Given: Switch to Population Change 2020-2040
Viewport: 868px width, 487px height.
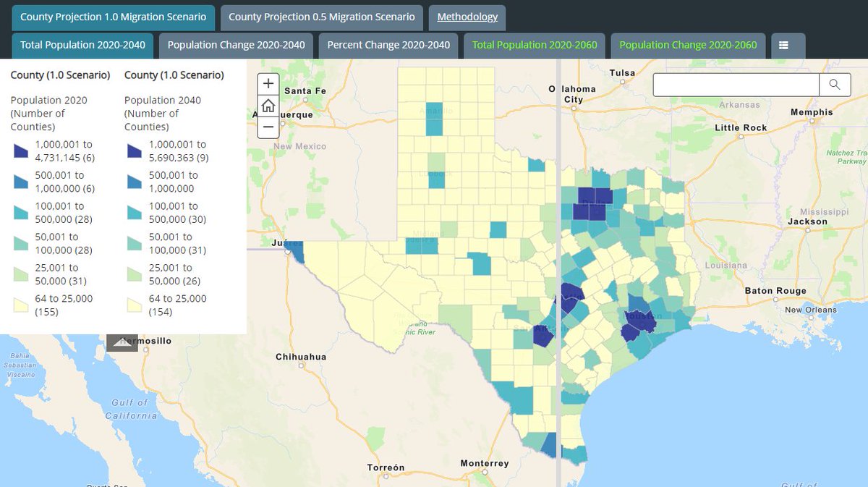Looking at the screenshot, I should point(235,44).
